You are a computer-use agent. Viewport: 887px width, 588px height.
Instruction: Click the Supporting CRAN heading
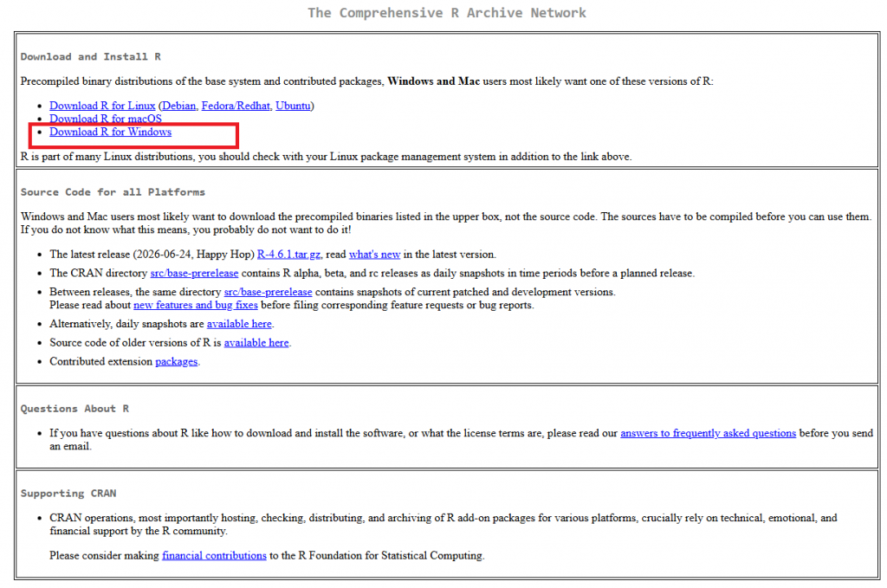pyautogui.click(x=68, y=494)
